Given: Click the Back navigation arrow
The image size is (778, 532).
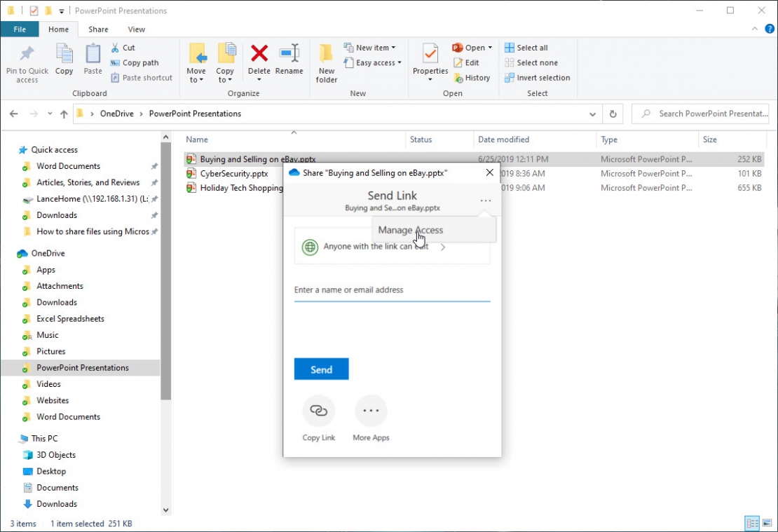Looking at the screenshot, I should 13,113.
